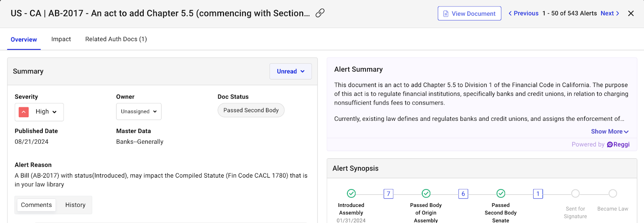This screenshot has width=644, height=223.
Task: Click Introduced Assembly green checkmark
Action: point(351,194)
